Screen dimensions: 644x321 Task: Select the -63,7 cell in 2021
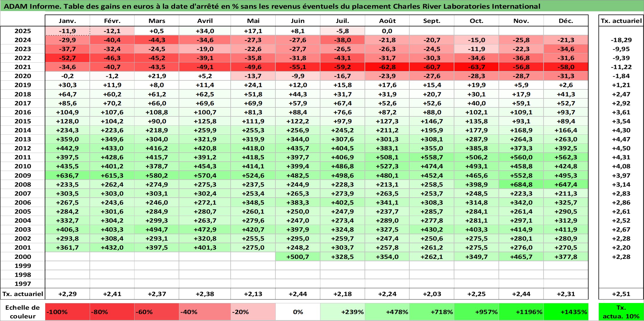(x=477, y=67)
